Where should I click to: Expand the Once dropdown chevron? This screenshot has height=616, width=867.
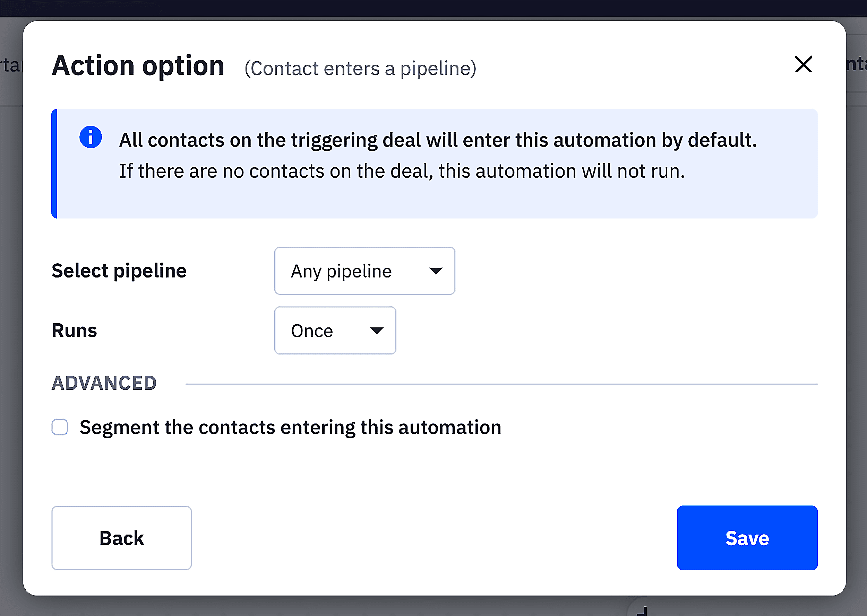tap(377, 331)
